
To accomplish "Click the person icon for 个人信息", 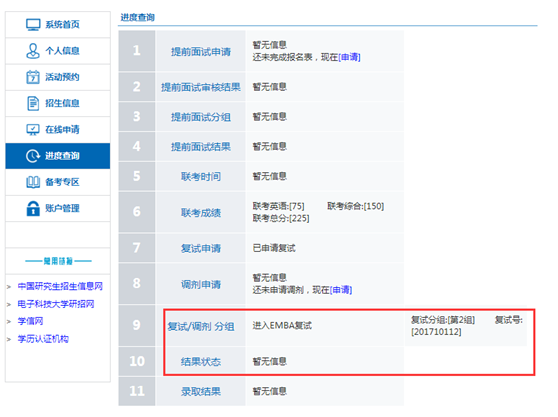I will pyautogui.click(x=33, y=51).
